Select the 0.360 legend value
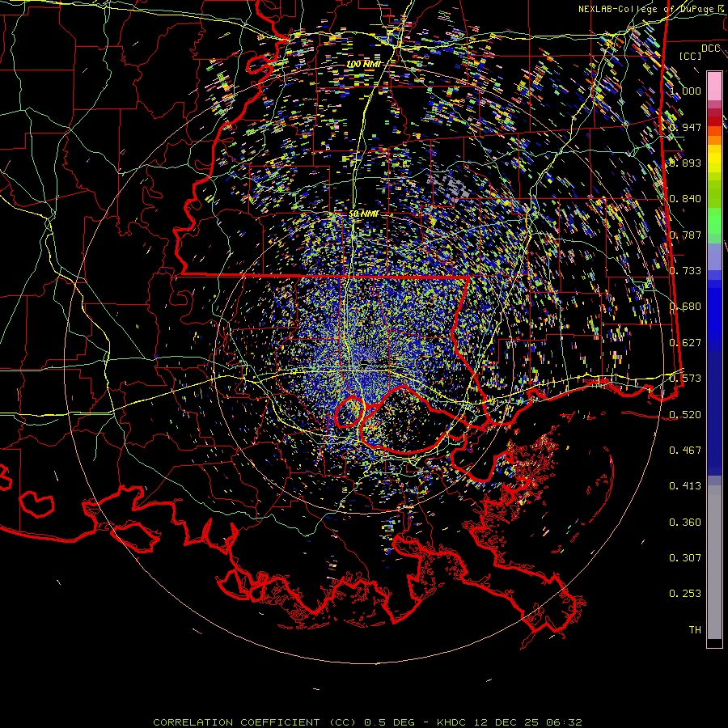Screen dimensions: 728x728 point(685,523)
